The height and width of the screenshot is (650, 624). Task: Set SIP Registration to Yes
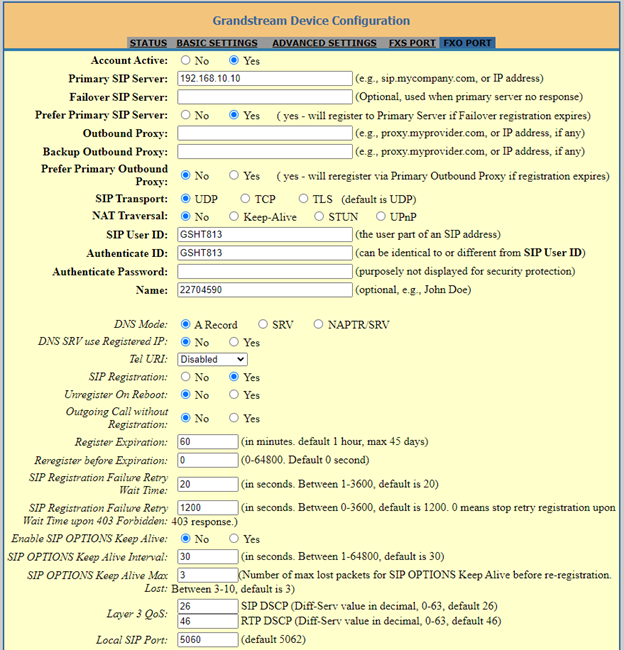click(234, 377)
